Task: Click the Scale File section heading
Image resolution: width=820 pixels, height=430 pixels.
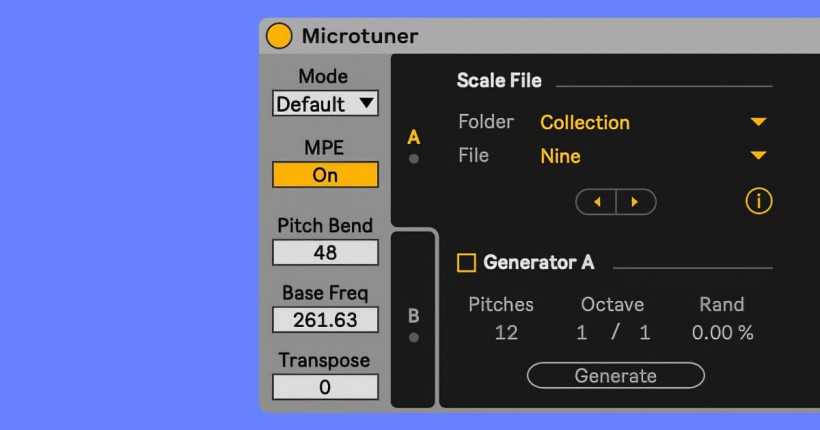Action: (499, 81)
